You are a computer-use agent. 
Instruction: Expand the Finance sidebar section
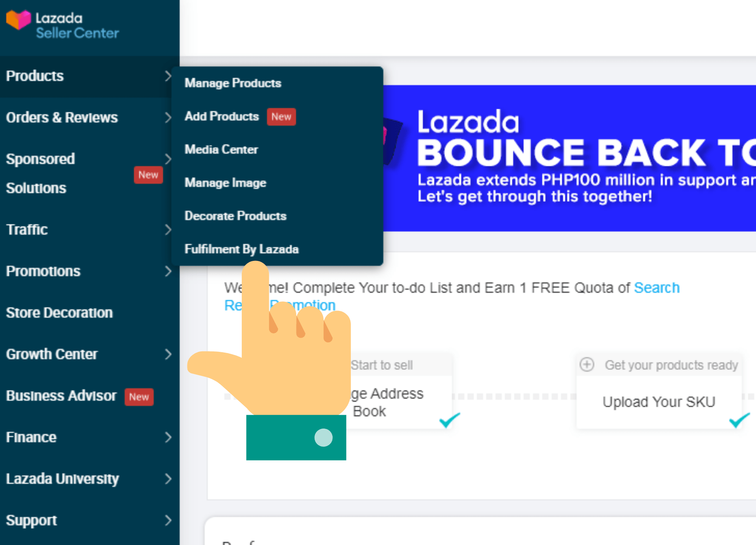click(x=85, y=437)
